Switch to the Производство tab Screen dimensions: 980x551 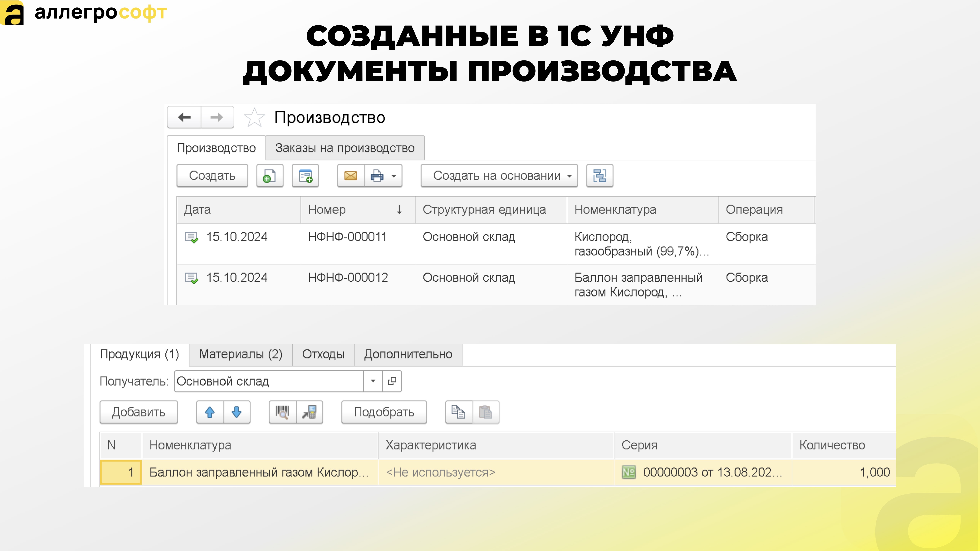pyautogui.click(x=216, y=148)
